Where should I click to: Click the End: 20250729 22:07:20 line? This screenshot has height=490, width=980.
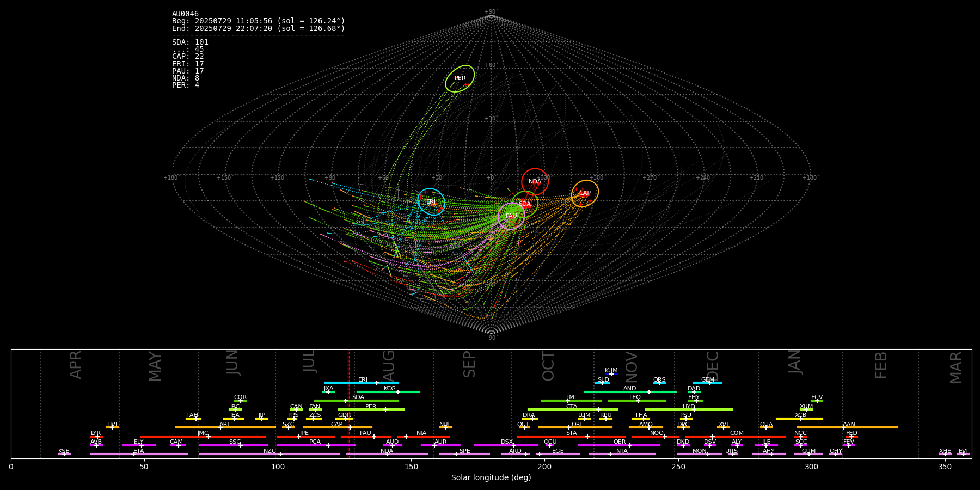(259, 28)
